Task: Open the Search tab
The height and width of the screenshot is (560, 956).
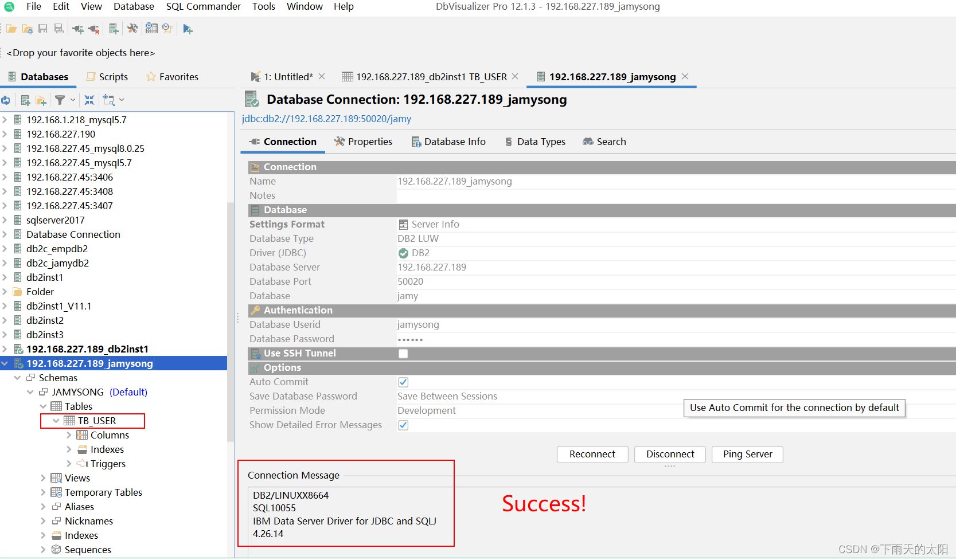Action: coord(604,142)
